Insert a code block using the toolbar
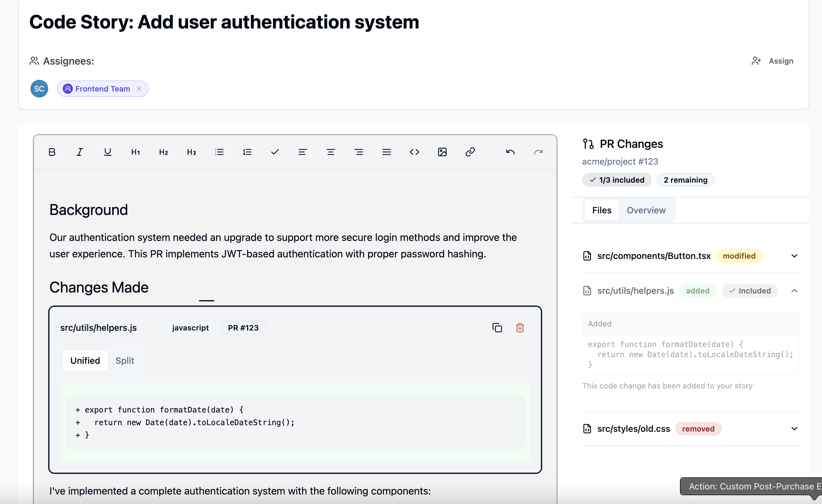 [x=414, y=152]
